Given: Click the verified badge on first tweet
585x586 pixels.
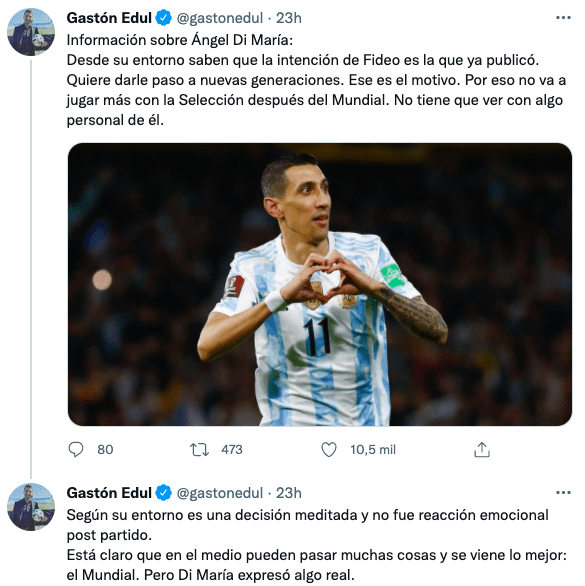Looking at the screenshot, I should (x=163, y=18).
